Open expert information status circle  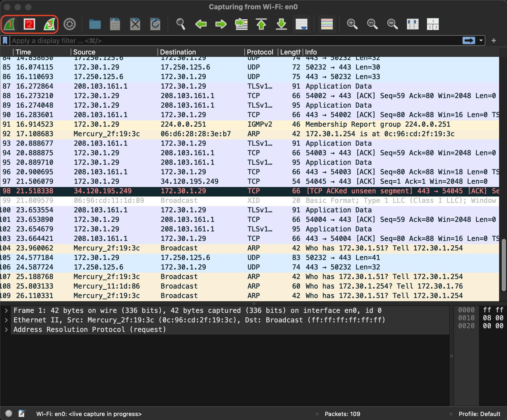click(9, 413)
